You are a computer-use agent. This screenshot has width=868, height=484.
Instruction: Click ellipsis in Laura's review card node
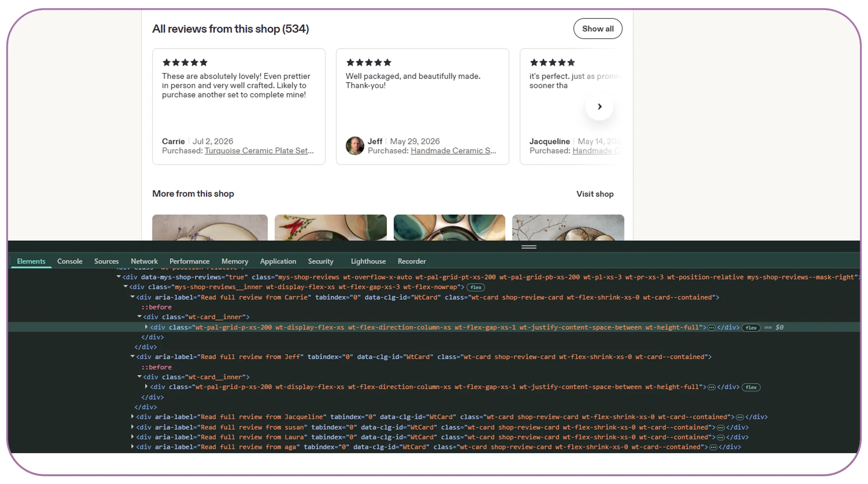721,437
